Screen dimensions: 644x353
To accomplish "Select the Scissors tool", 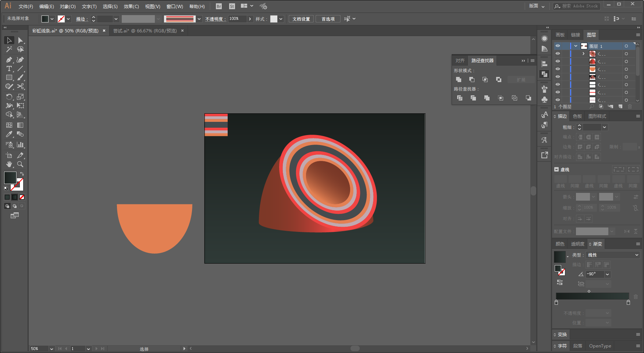I will point(21,87).
